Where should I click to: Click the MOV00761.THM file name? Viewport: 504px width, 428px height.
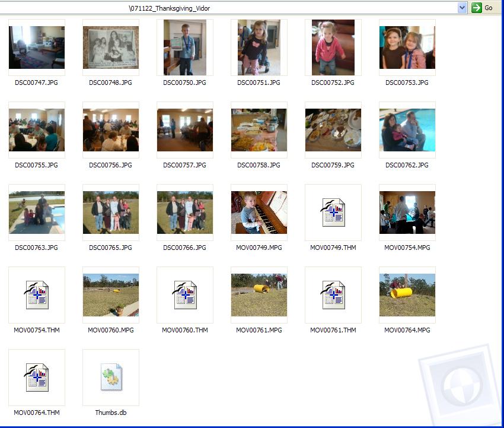click(x=333, y=330)
